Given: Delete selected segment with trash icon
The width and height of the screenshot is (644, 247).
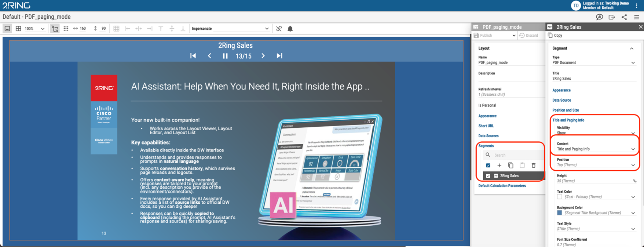Looking at the screenshot, I should pos(534,166).
